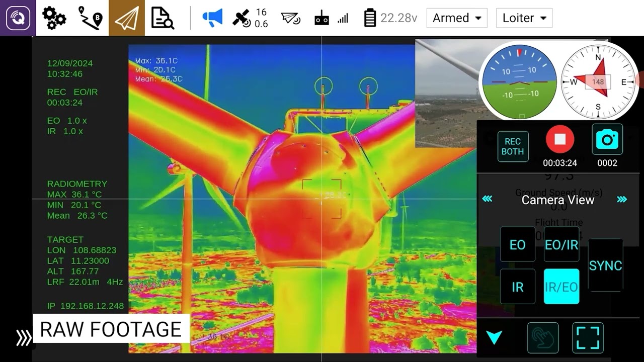Select EO camera view
The width and height of the screenshot is (644, 362).
click(x=517, y=244)
